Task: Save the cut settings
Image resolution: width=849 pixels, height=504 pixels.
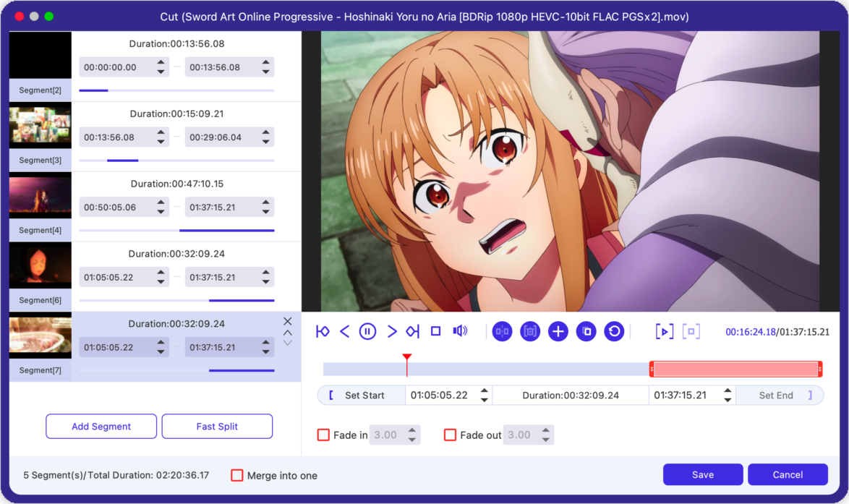Action: point(703,475)
